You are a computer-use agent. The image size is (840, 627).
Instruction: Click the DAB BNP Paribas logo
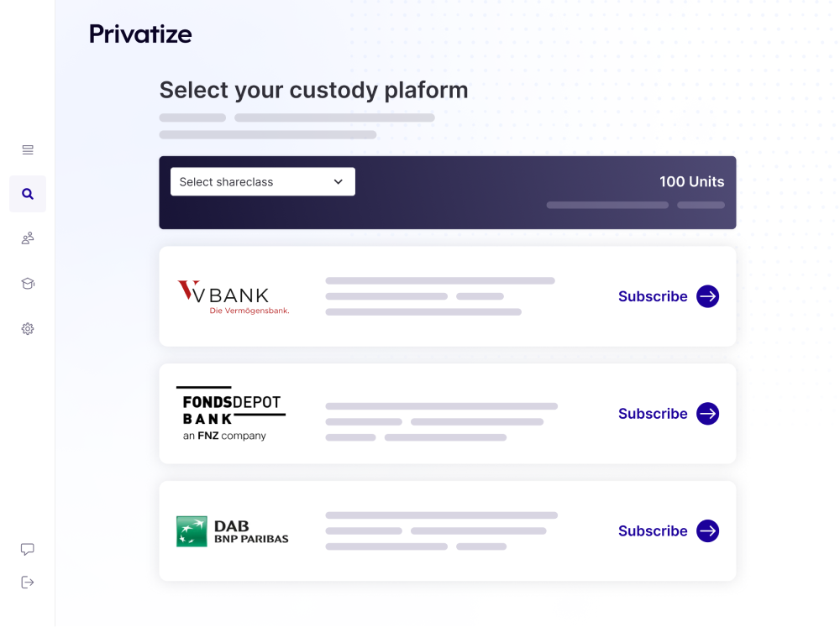click(x=232, y=530)
